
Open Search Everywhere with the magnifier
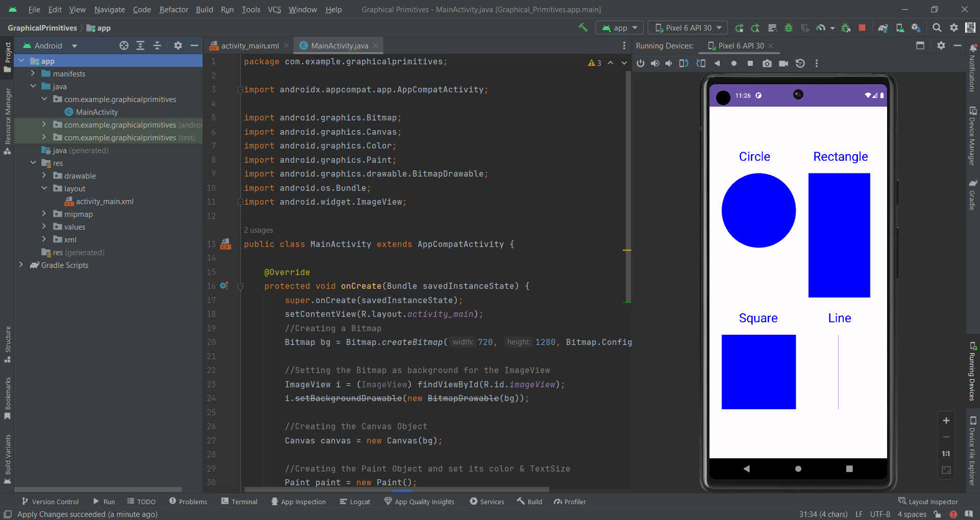[937, 28]
